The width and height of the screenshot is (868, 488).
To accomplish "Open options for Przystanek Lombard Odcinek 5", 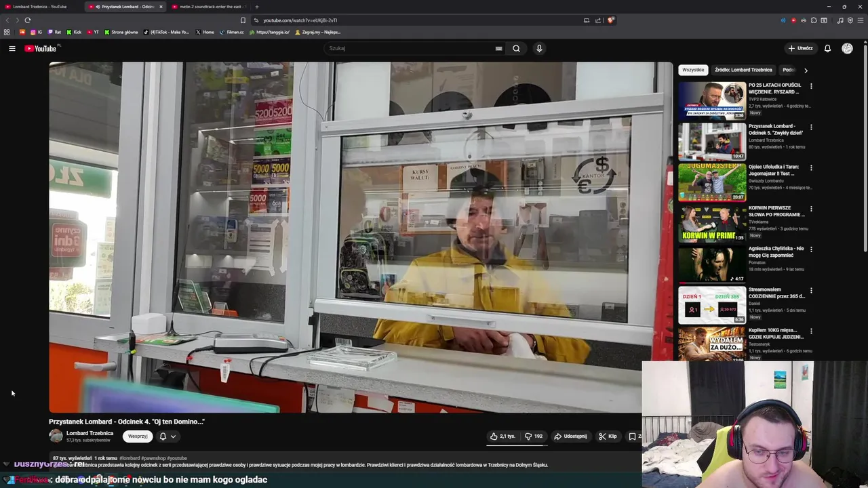I will [x=811, y=127].
